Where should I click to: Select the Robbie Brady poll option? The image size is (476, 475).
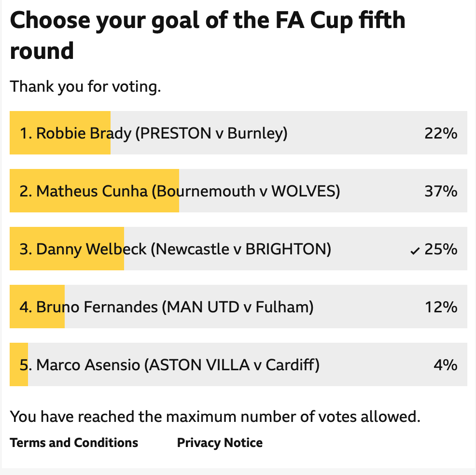[x=238, y=133]
